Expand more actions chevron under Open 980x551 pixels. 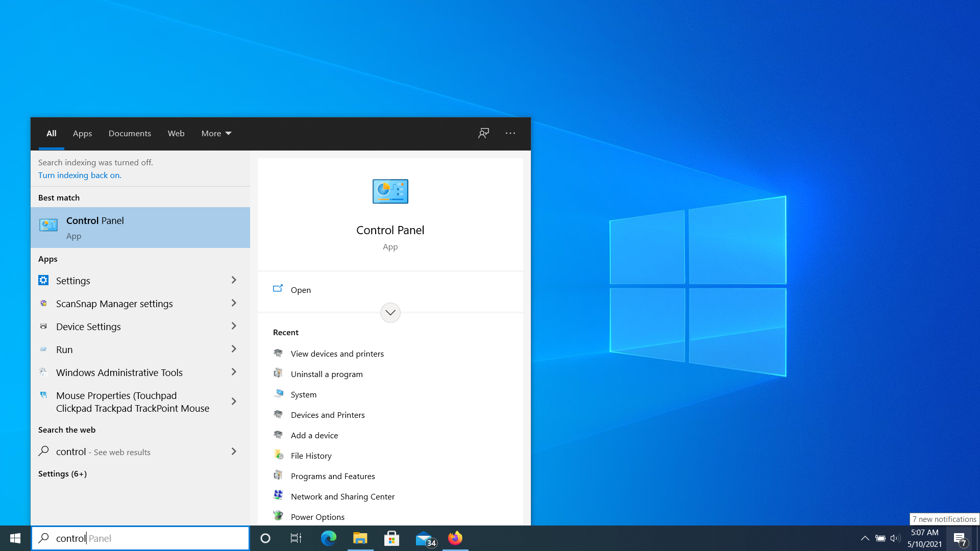(390, 313)
